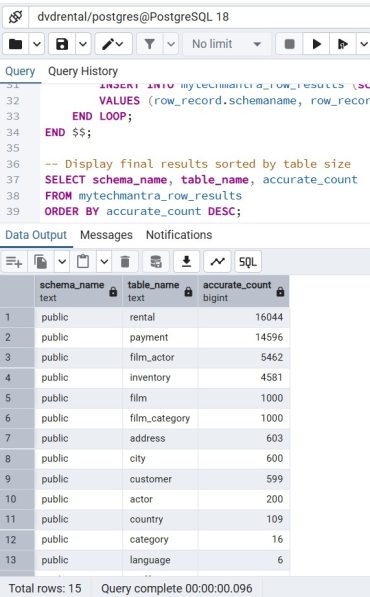370x597 pixels.
Task: Click the 'language' cell
Action: tap(160, 560)
